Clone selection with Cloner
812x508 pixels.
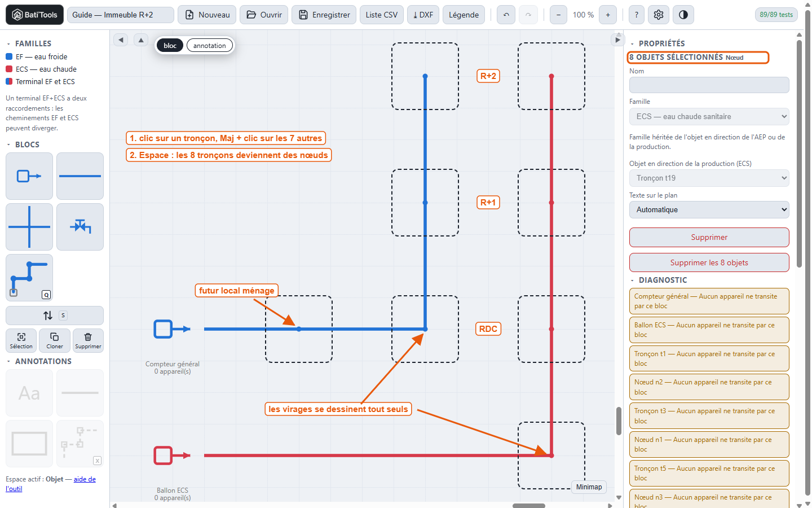tap(55, 340)
